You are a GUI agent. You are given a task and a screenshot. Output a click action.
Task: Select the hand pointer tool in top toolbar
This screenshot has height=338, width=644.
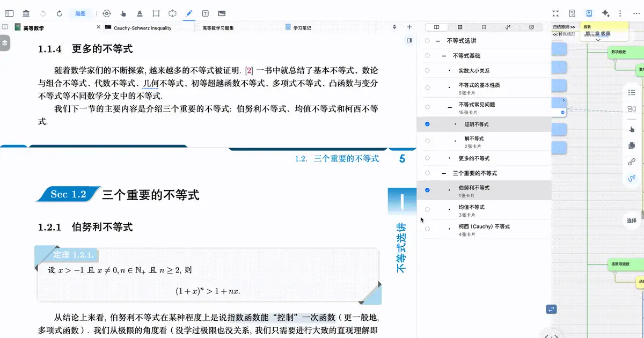123,13
